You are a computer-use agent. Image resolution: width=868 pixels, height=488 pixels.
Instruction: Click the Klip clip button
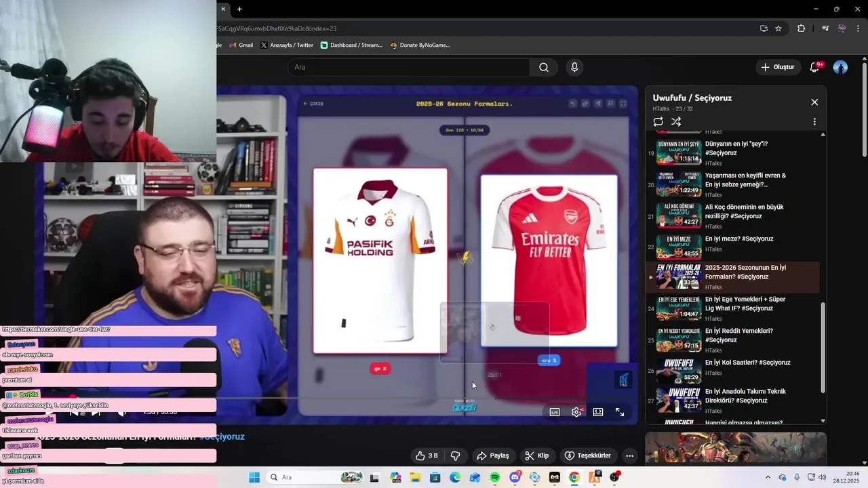[x=538, y=455]
